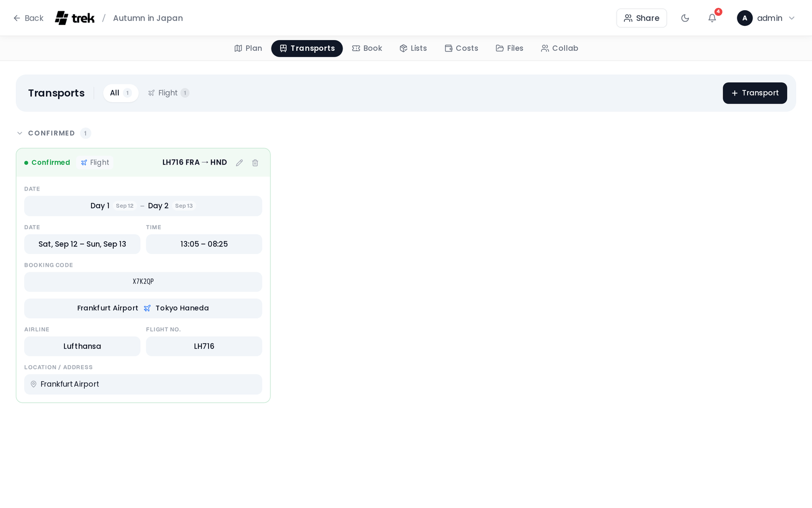Click booking code X7K2QP
The height and width of the screenshot is (508, 812).
pos(143,282)
